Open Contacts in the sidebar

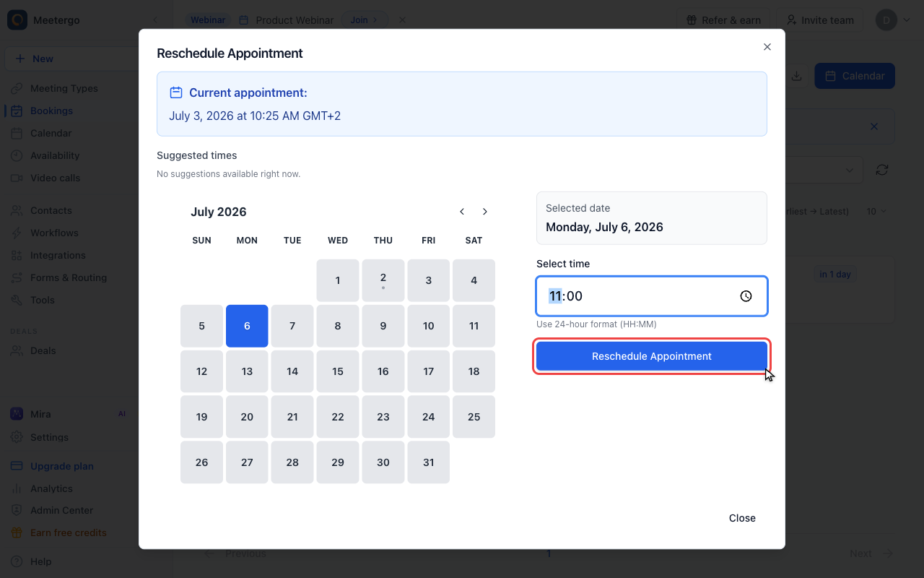click(x=51, y=210)
